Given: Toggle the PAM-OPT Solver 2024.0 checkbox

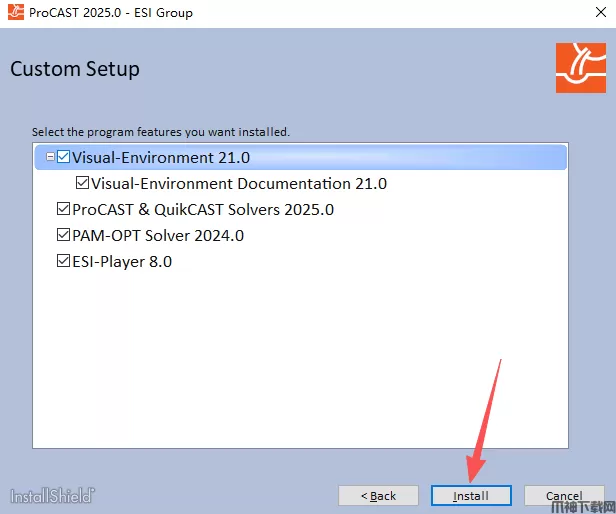Looking at the screenshot, I should click(63, 235).
